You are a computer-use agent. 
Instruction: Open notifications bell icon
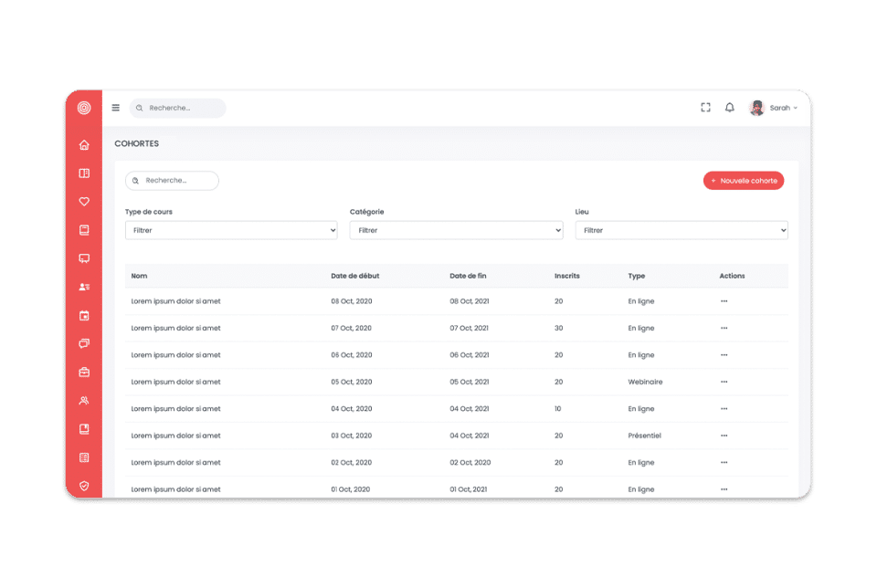click(730, 108)
